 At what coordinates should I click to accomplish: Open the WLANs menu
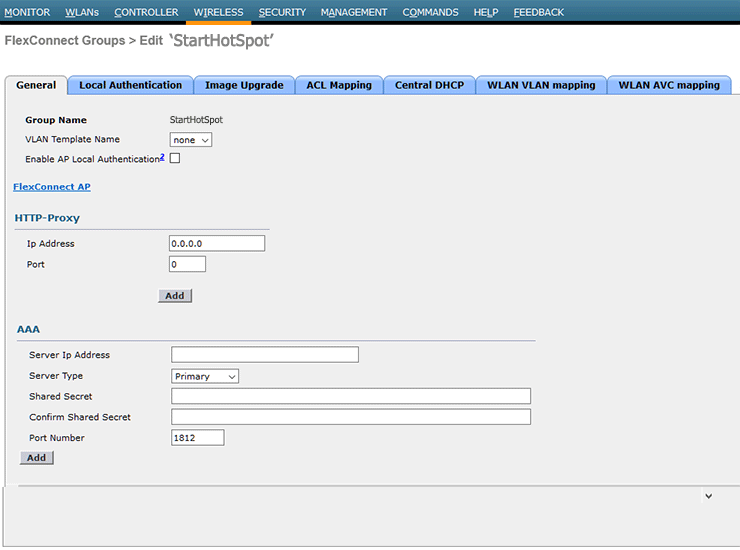pyautogui.click(x=82, y=12)
